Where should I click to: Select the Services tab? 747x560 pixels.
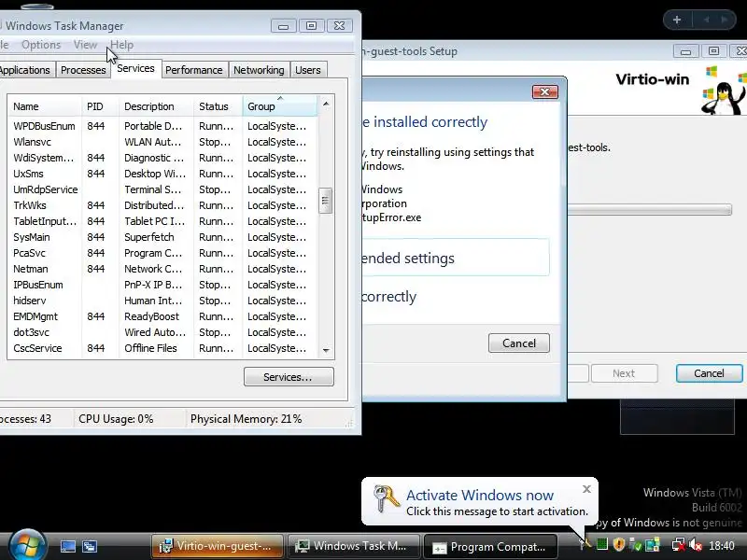[x=135, y=68]
